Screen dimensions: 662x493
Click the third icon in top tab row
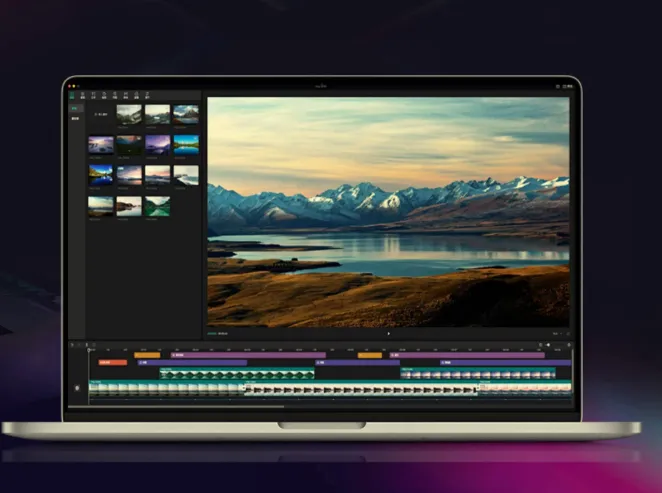pos(94,95)
